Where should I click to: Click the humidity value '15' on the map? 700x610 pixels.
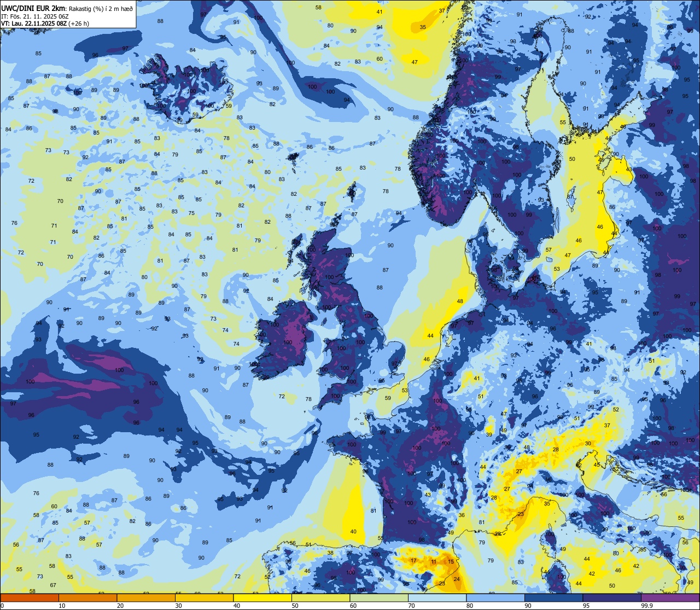pos(451,562)
